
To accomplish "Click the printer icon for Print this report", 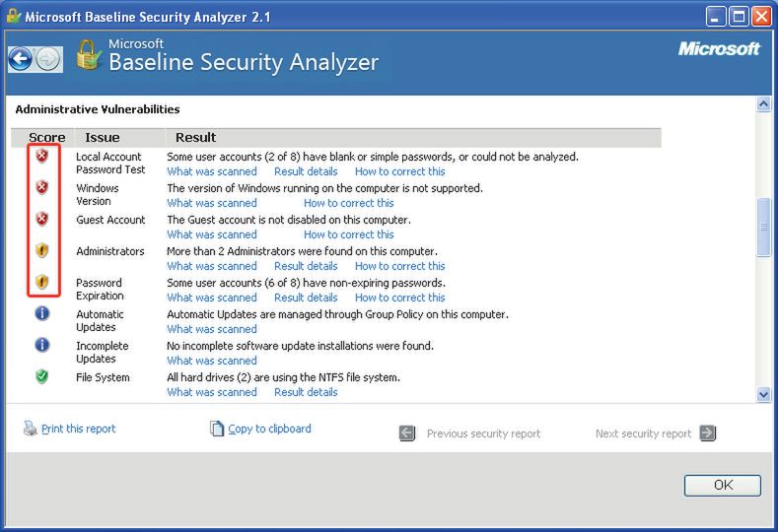I will point(31,429).
